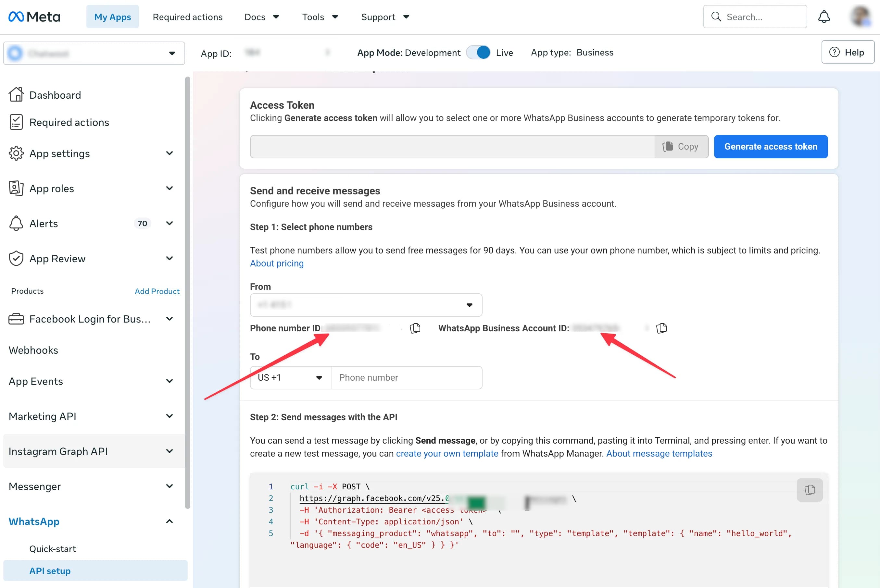Screen dimensions: 880x588
Task: Click the Alerts count badge 70
Action: [x=142, y=224]
